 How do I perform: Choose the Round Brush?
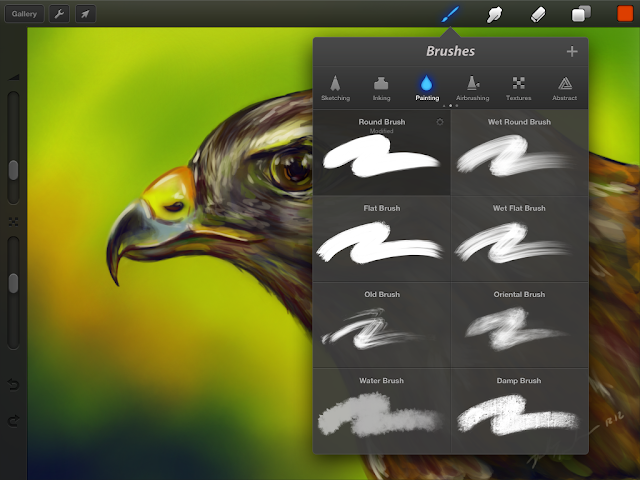point(382,153)
